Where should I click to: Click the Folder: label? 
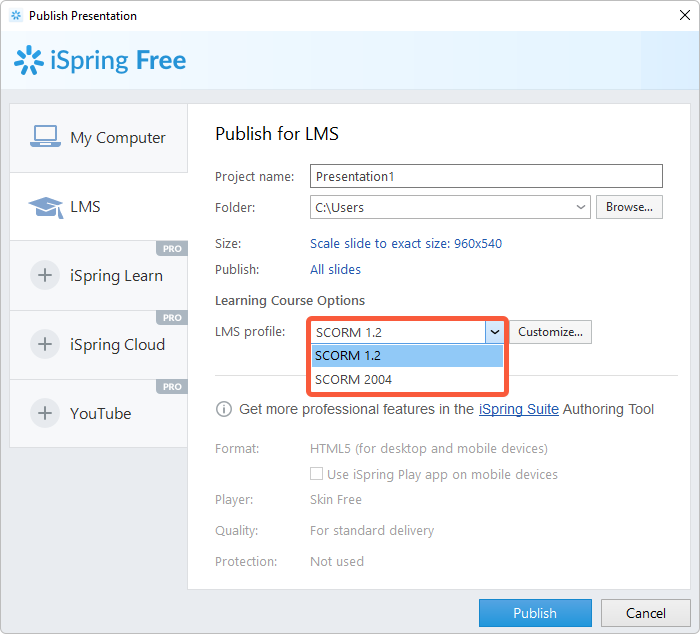tap(235, 208)
